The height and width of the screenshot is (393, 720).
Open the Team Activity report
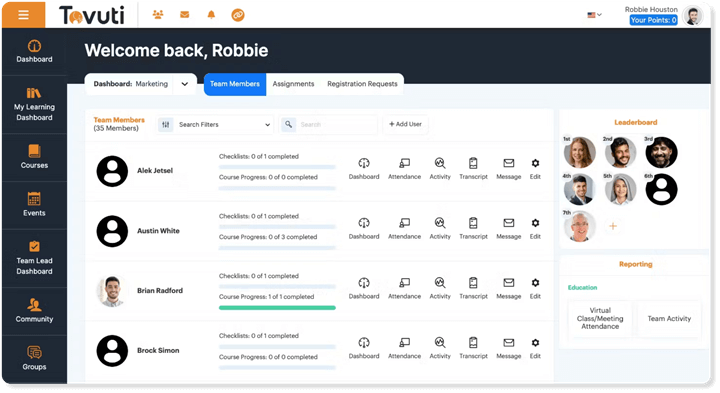pos(669,318)
